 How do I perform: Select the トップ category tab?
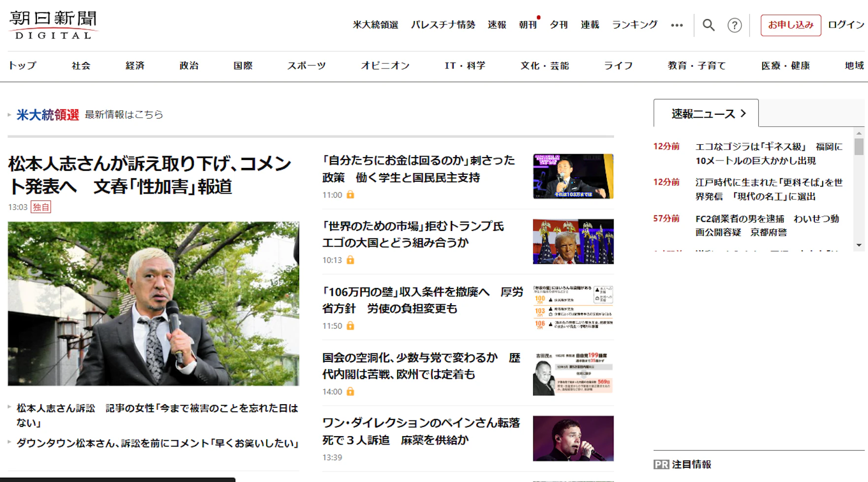pyautogui.click(x=22, y=65)
